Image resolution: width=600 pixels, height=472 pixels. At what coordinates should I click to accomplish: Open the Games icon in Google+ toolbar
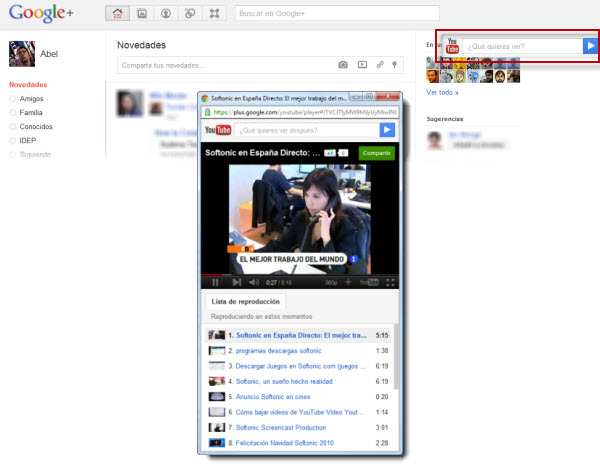[x=214, y=14]
